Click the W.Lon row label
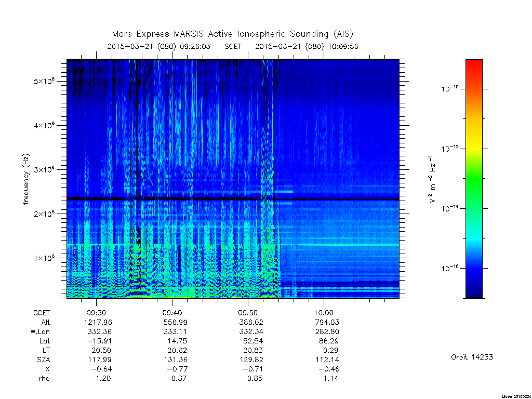Screen dimensions: 532x399 coord(40,332)
